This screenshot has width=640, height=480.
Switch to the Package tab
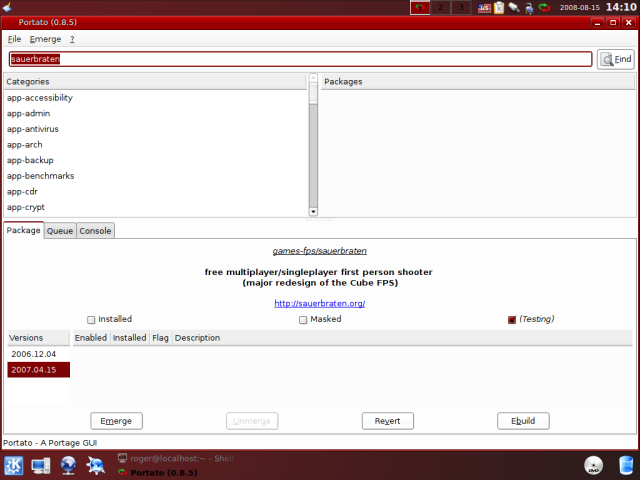(x=24, y=231)
